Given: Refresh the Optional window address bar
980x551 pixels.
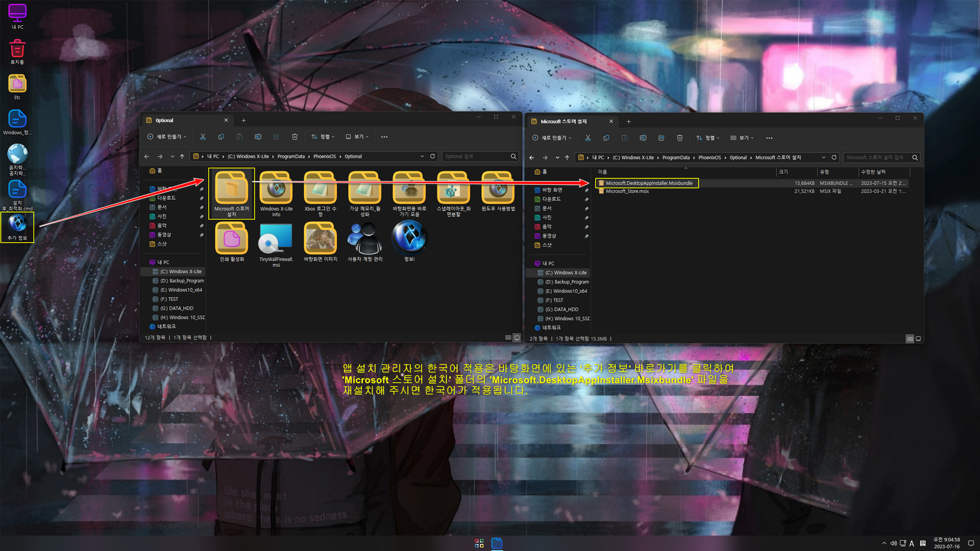Looking at the screenshot, I should coord(433,157).
